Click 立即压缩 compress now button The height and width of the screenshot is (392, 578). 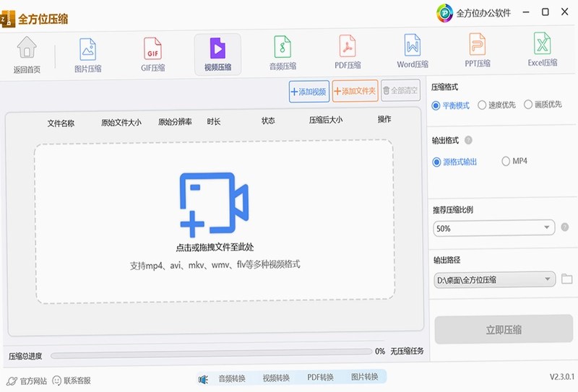pyautogui.click(x=504, y=329)
